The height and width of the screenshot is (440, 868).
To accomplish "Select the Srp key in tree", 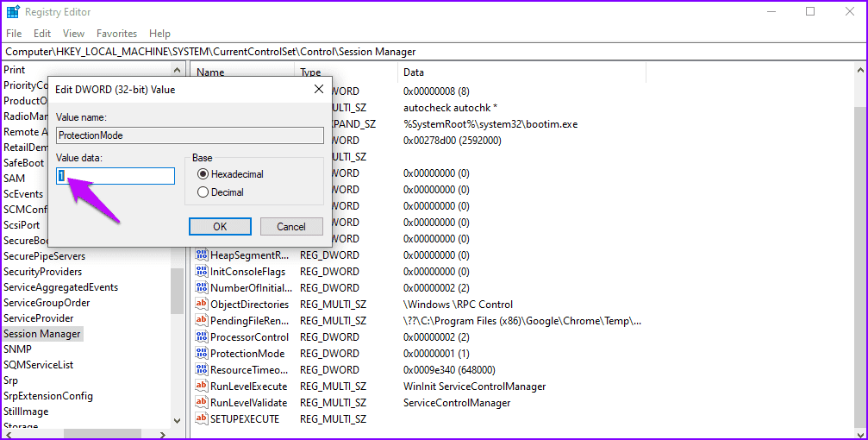I will 10,380.
